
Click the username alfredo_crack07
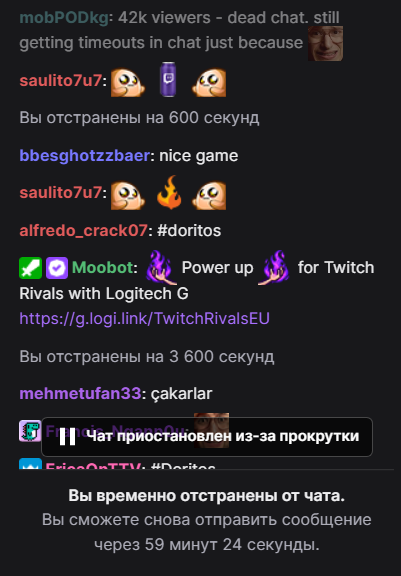(x=83, y=231)
